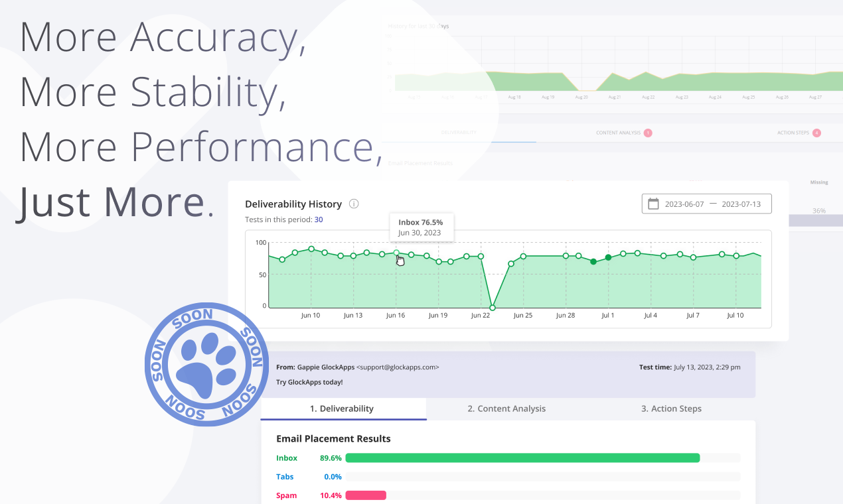Screen dimensions: 843x504
Task: Click the Missing 36% value in background
Action: (x=819, y=210)
